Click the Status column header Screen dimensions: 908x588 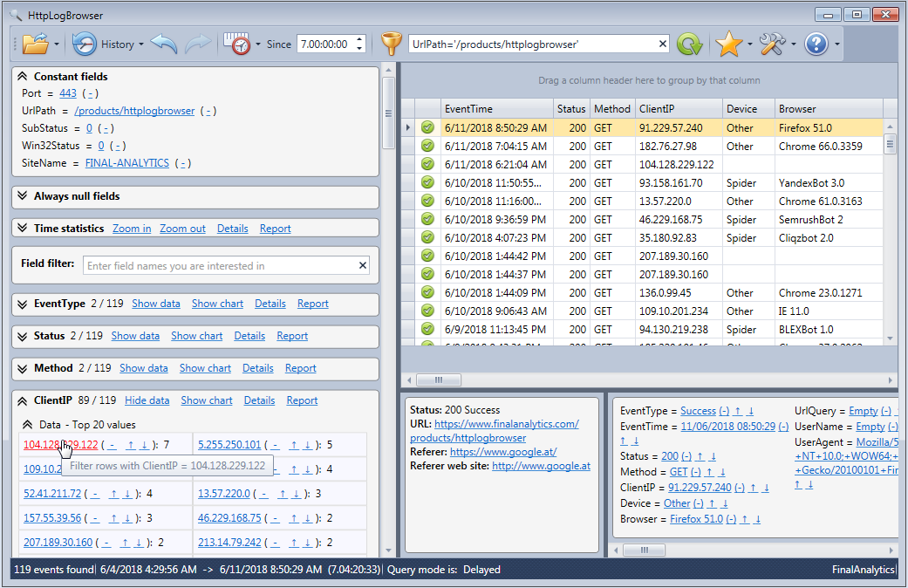(x=571, y=109)
